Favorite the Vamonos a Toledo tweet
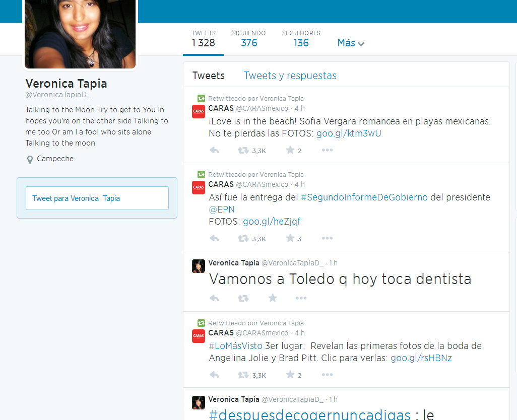 pyautogui.click(x=273, y=298)
